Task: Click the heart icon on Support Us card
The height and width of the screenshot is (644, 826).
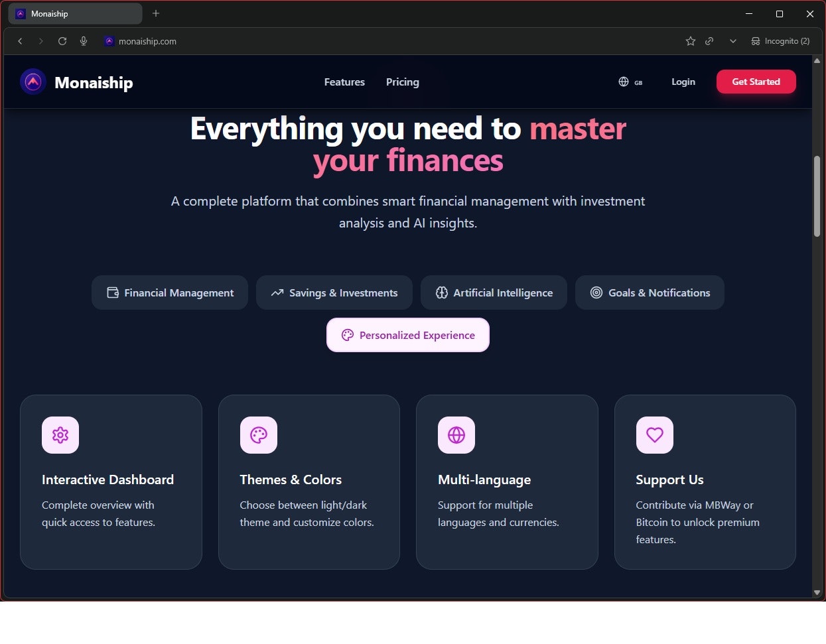Action: click(x=655, y=435)
